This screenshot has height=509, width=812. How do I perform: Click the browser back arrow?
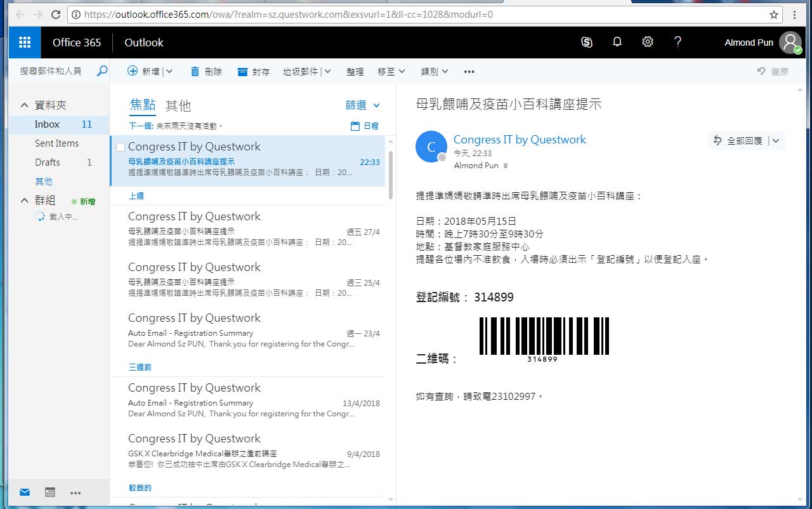[x=21, y=14]
